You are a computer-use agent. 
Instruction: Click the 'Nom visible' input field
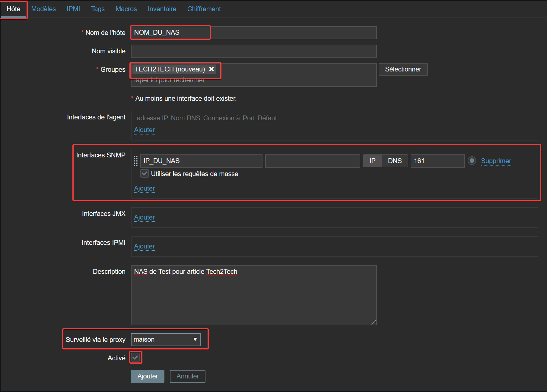click(x=253, y=51)
